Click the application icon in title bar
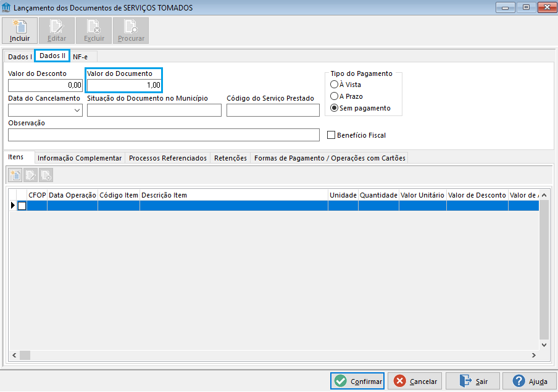Image resolution: width=558 pixels, height=392 pixels. (6, 7)
